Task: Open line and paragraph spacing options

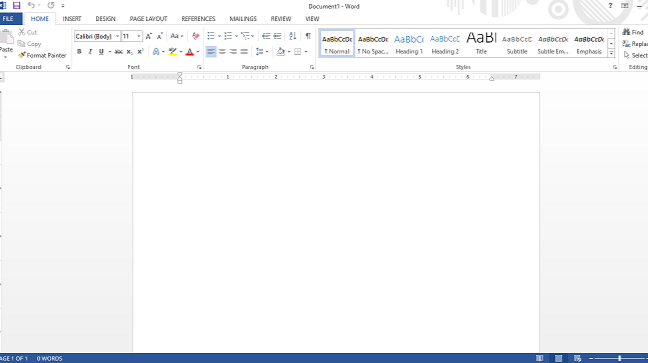Action: (x=262, y=52)
